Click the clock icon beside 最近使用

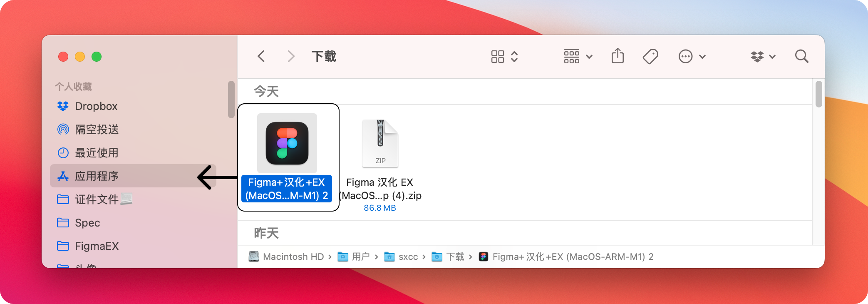(x=63, y=153)
